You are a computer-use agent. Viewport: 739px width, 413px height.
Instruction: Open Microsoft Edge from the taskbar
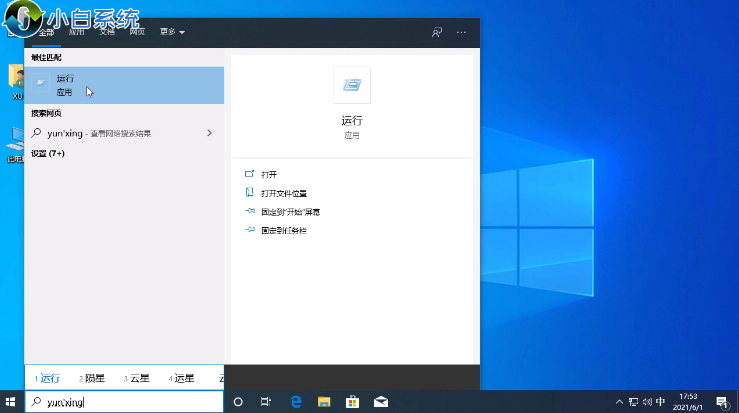pyautogui.click(x=296, y=401)
